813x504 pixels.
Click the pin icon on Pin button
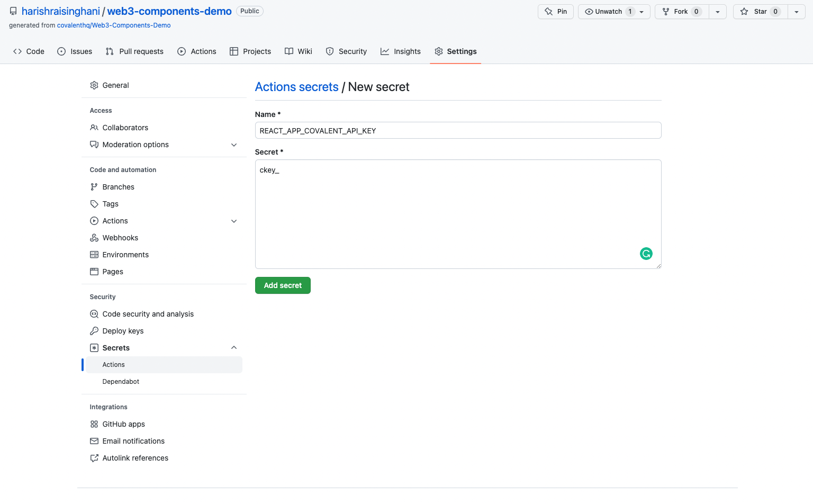(549, 12)
